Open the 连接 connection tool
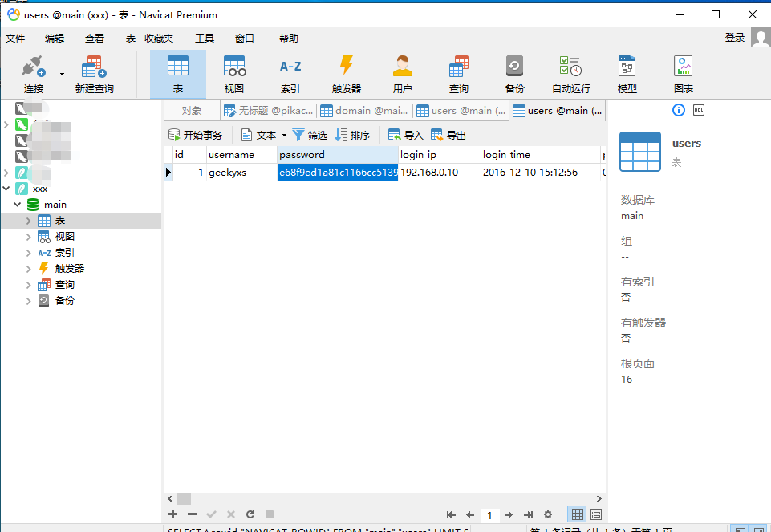 click(x=34, y=74)
